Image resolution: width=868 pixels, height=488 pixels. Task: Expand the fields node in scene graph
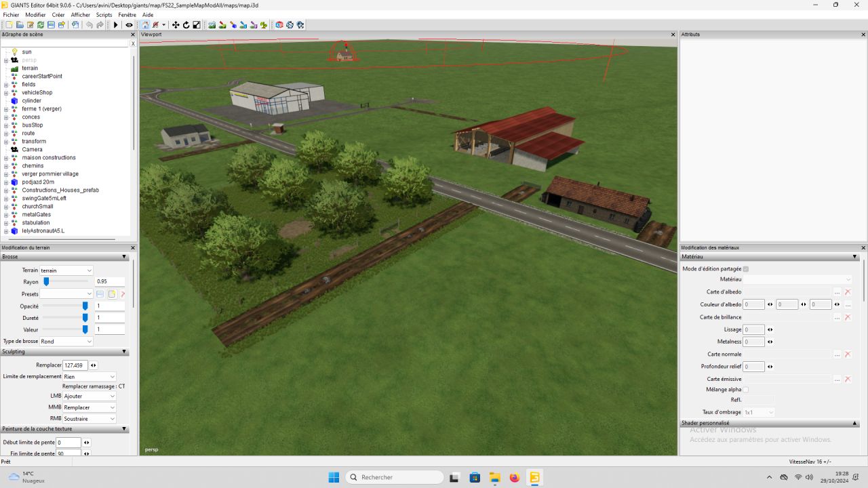click(x=6, y=85)
